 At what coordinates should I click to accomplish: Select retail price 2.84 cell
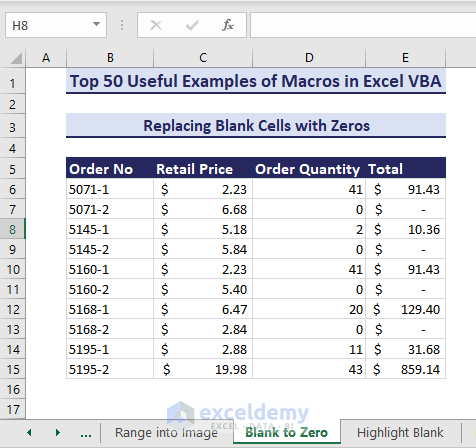coord(203,329)
